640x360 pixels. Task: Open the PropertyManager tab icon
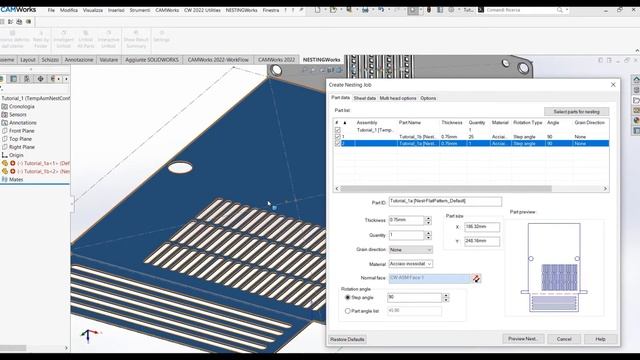click(x=13, y=79)
